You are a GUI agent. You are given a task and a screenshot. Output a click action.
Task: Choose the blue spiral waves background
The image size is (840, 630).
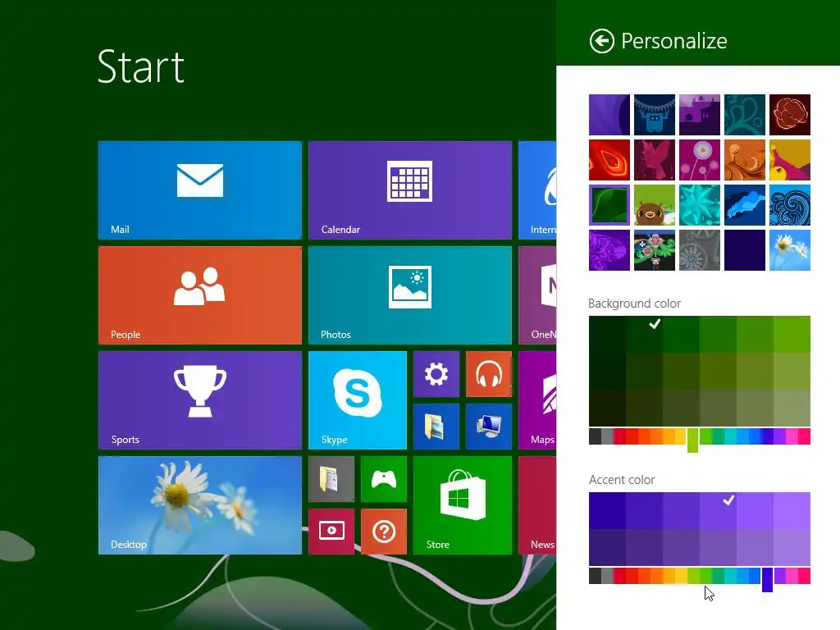tap(790, 205)
